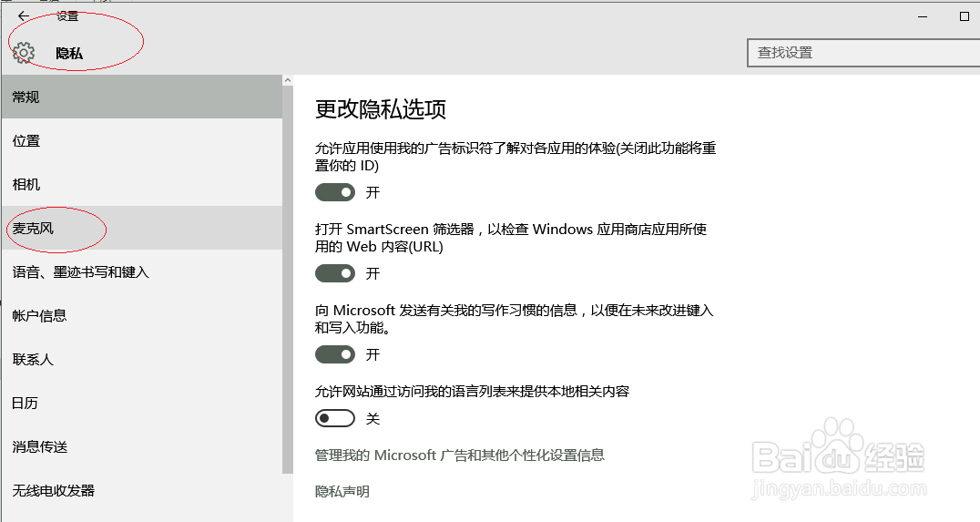Open the 帐户信息 privacy settings
980x522 pixels.
point(142,316)
